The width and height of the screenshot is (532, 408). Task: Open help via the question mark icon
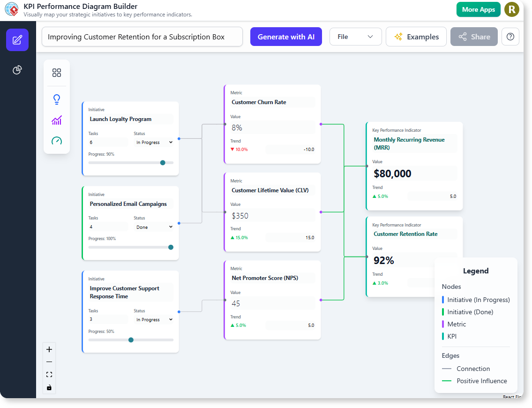pos(510,36)
